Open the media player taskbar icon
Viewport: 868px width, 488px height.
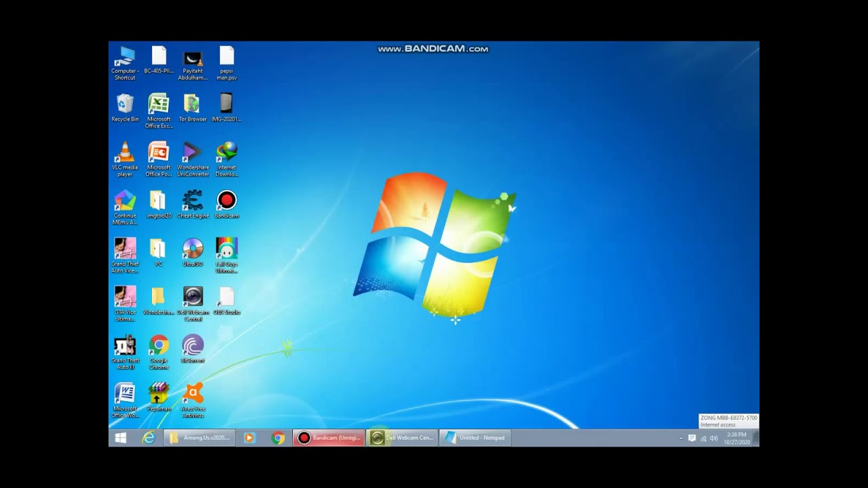(249, 438)
